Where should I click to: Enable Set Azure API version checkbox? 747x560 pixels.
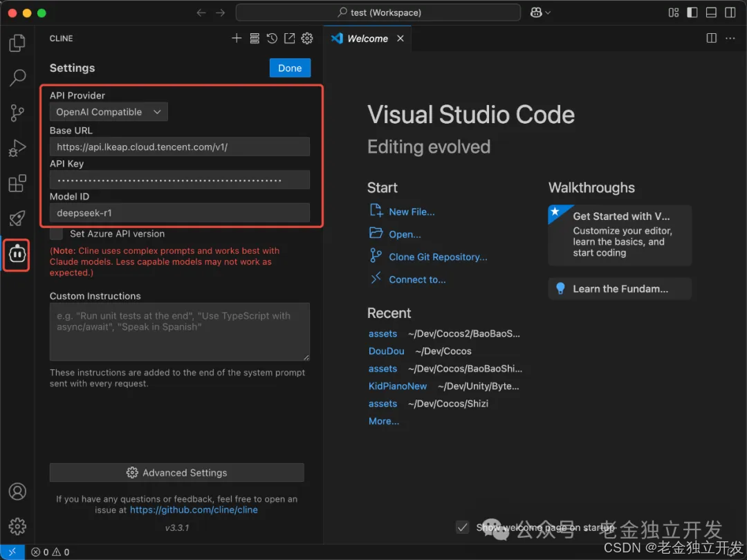point(56,234)
